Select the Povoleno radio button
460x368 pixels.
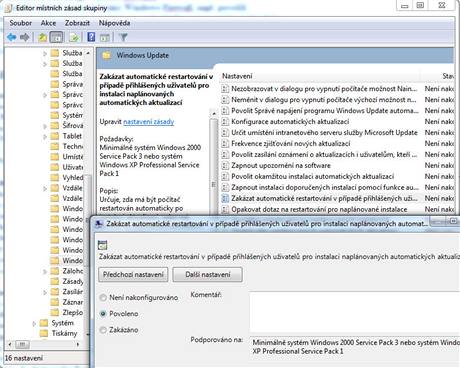(103, 314)
